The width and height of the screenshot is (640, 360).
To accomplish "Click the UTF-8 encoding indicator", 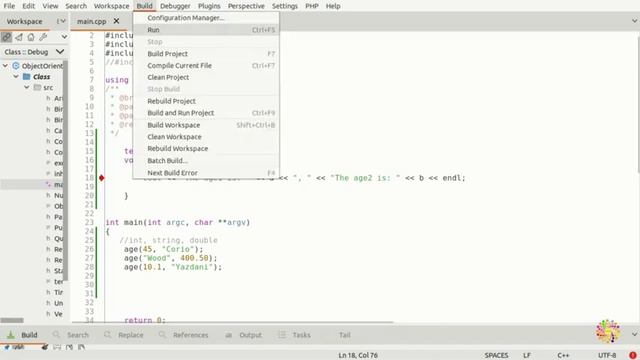I will pos(607,356).
